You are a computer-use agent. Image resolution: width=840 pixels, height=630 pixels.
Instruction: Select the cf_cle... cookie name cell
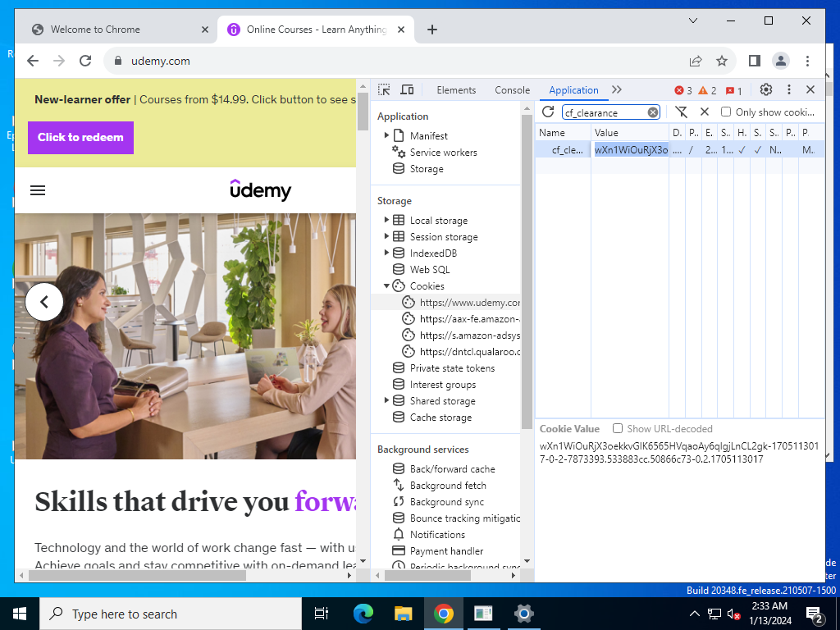coord(563,150)
